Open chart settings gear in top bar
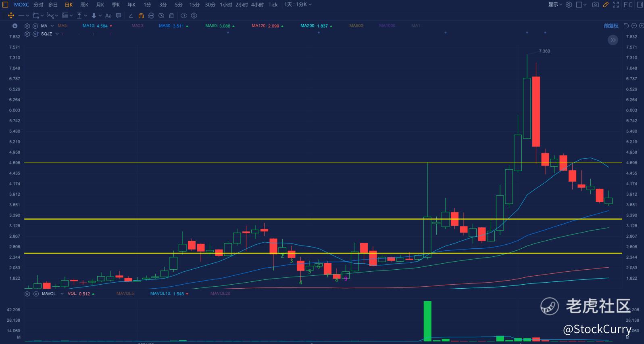Viewport: 644px width, 344px height. pyautogui.click(x=569, y=5)
